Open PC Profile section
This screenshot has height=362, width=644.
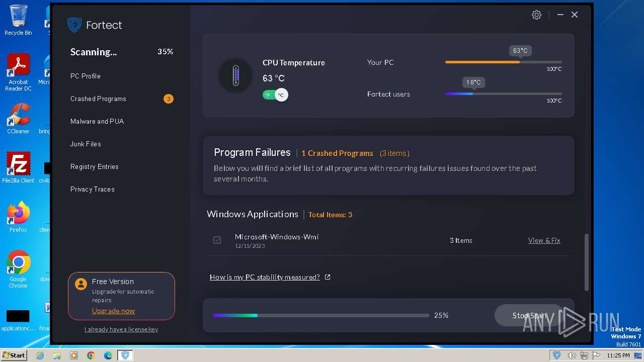(86, 76)
